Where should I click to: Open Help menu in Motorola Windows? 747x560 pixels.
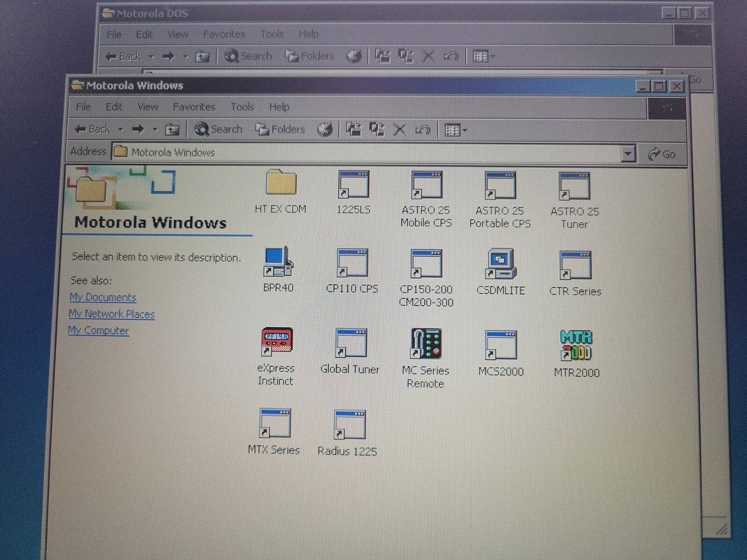pyautogui.click(x=279, y=107)
